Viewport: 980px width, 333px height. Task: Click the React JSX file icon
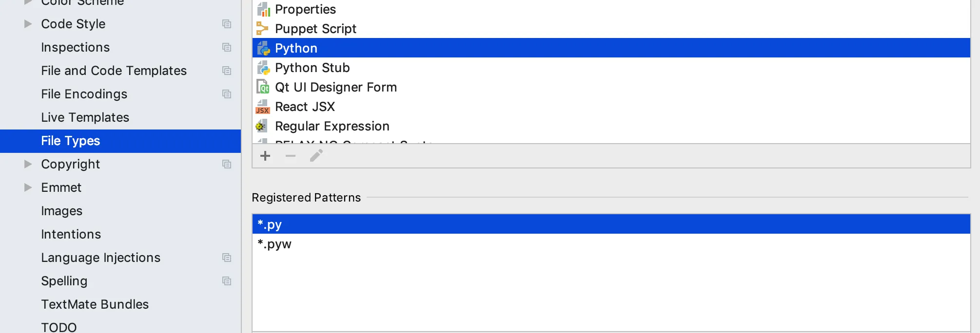point(263,107)
